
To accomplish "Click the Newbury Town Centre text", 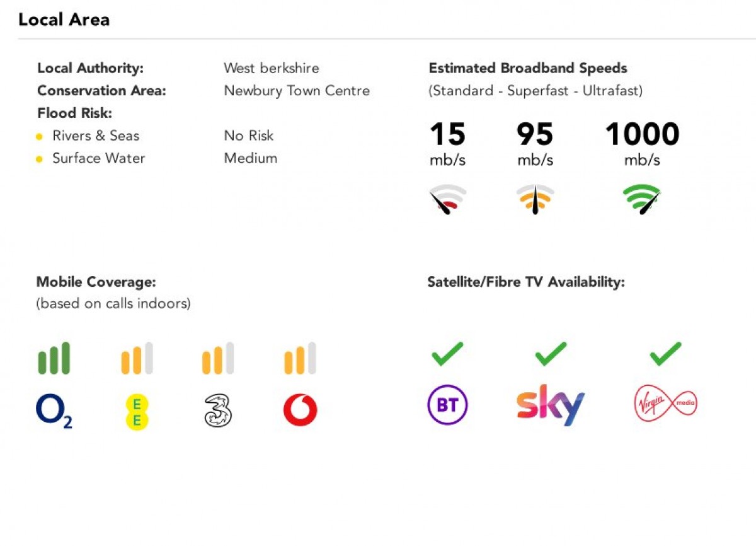I will 297,91.
